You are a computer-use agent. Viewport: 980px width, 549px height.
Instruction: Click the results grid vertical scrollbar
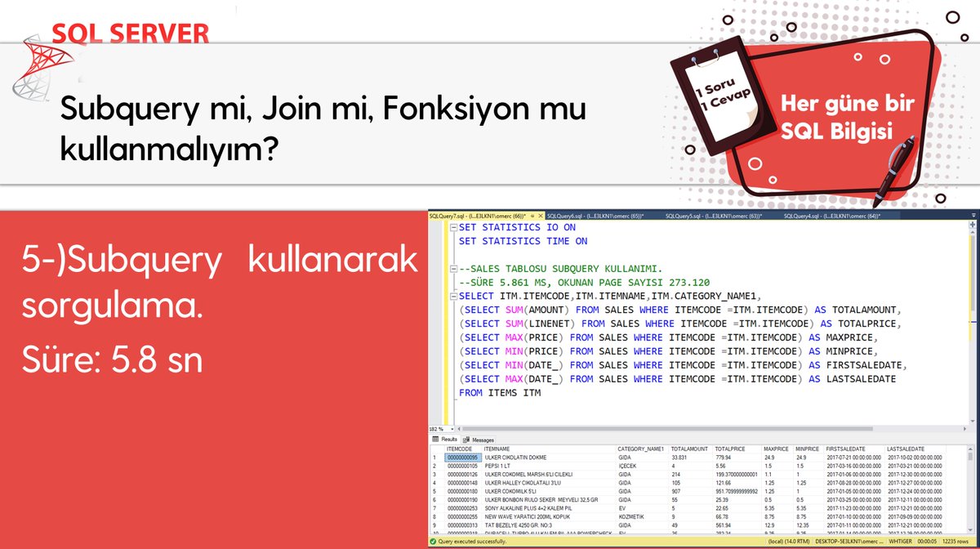coord(972,490)
